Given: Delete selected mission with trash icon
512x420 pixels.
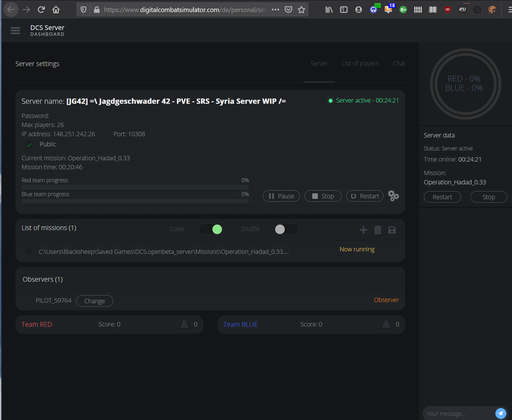Looking at the screenshot, I should pyautogui.click(x=378, y=230).
